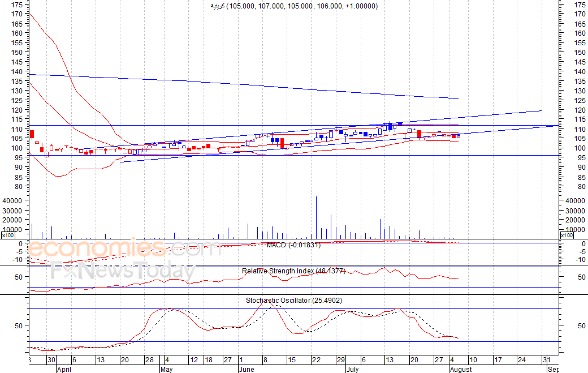
Task: Select the Relative Strength Index (48.1377) label
Action: point(293,271)
